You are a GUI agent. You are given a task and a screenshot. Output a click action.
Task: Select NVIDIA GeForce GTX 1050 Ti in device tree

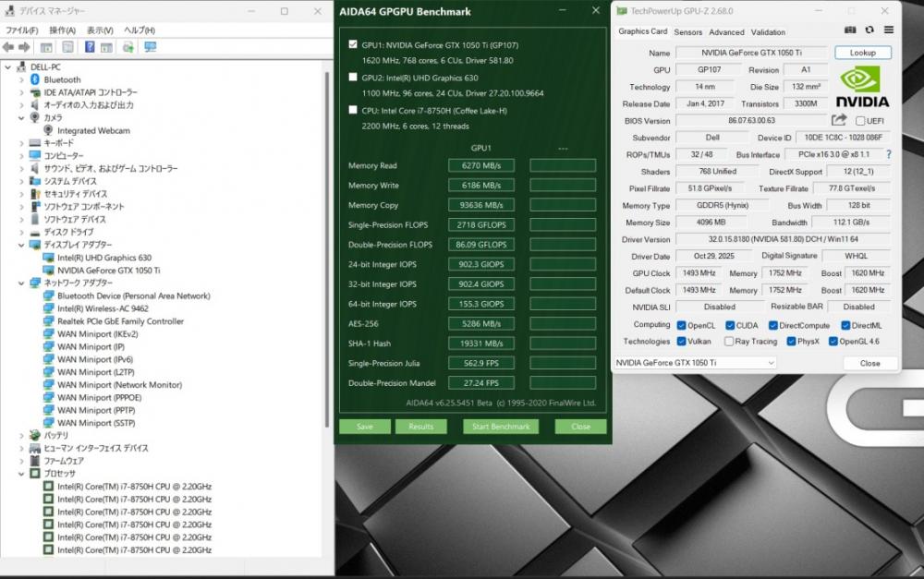pos(108,271)
